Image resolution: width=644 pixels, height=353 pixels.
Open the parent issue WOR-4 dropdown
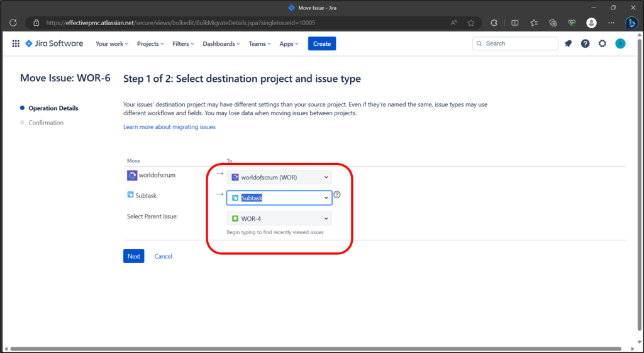[x=279, y=218]
